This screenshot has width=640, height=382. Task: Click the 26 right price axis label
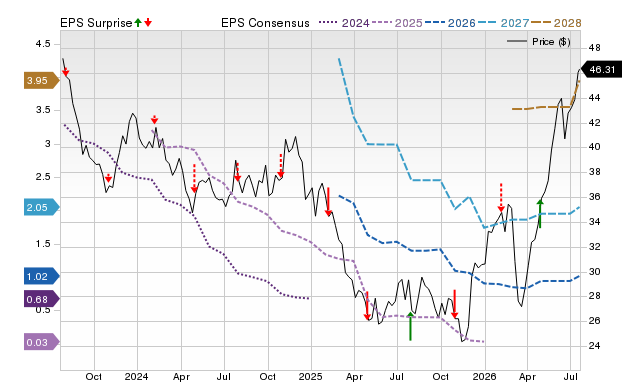click(x=595, y=320)
